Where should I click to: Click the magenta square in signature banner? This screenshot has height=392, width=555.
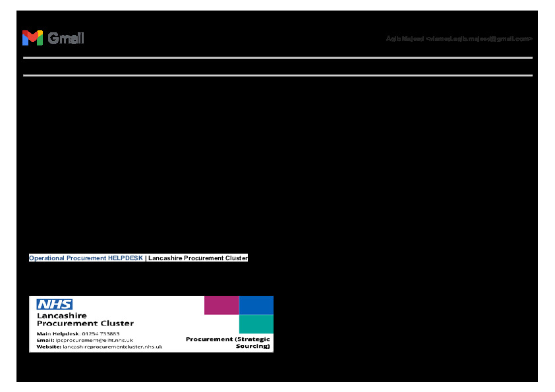tap(221, 305)
